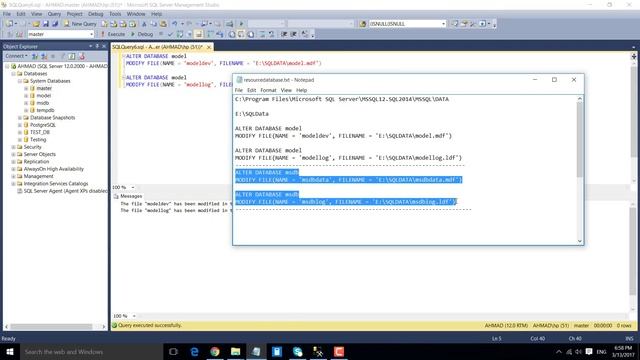Select the Testing database
640x360 pixels.
(38, 140)
